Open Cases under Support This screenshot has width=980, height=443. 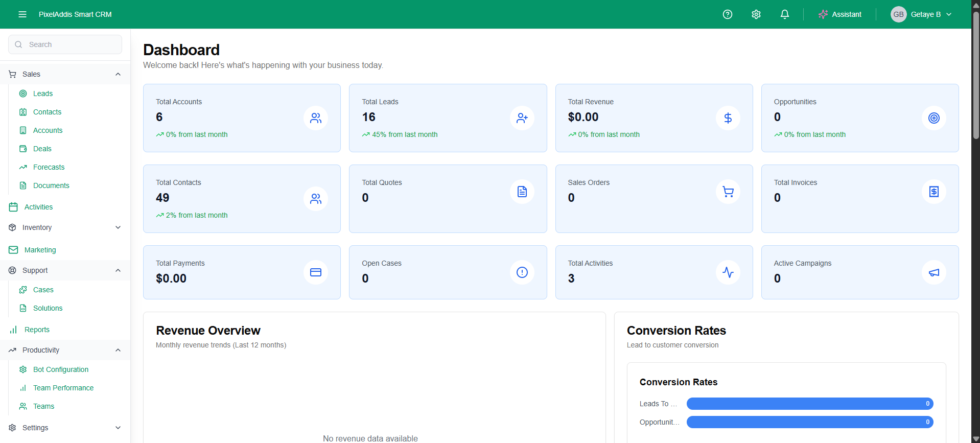43,290
